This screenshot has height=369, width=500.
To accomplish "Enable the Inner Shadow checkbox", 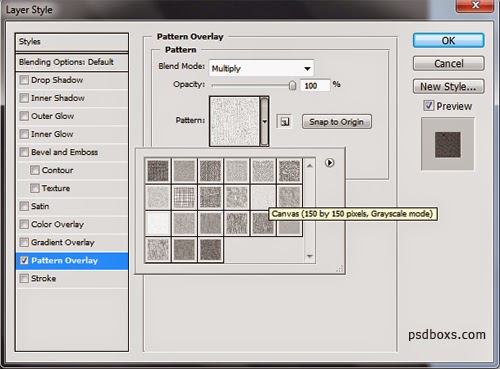I will 24,98.
